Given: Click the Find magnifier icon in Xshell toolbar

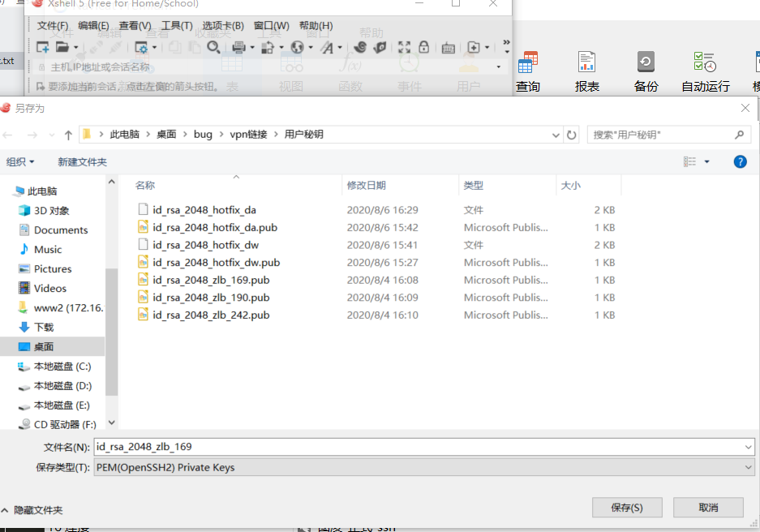Looking at the screenshot, I should 213,48.
